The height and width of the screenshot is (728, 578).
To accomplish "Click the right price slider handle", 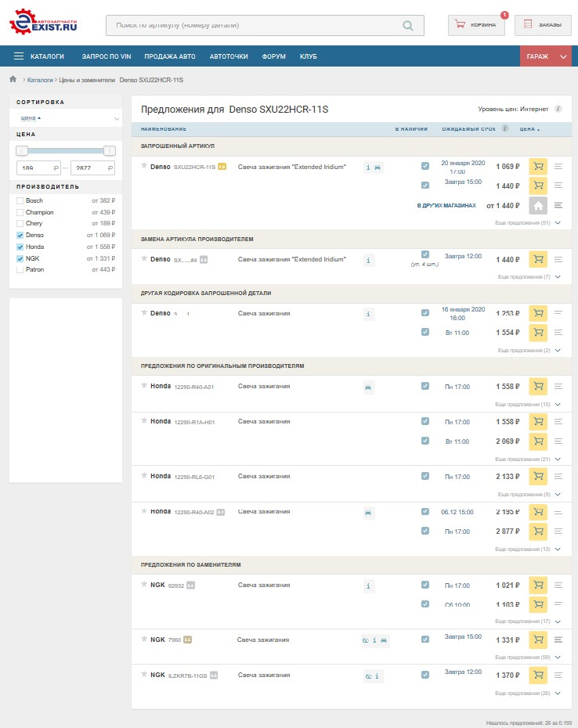I will [x=110, y=151].
